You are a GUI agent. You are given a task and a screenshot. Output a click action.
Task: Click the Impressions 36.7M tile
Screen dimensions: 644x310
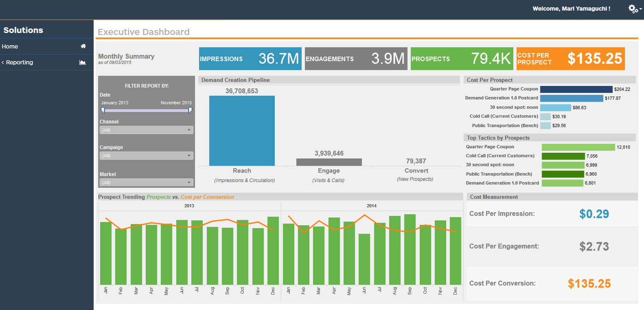pos(249,59)
